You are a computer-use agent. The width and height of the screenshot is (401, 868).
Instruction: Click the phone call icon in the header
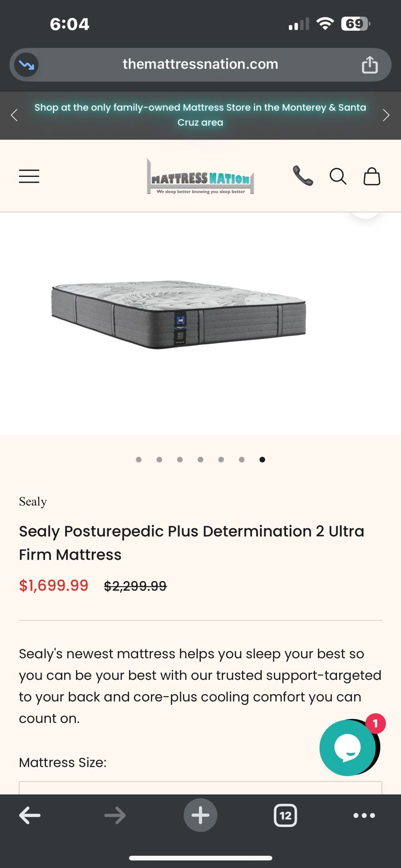[302, 176]
